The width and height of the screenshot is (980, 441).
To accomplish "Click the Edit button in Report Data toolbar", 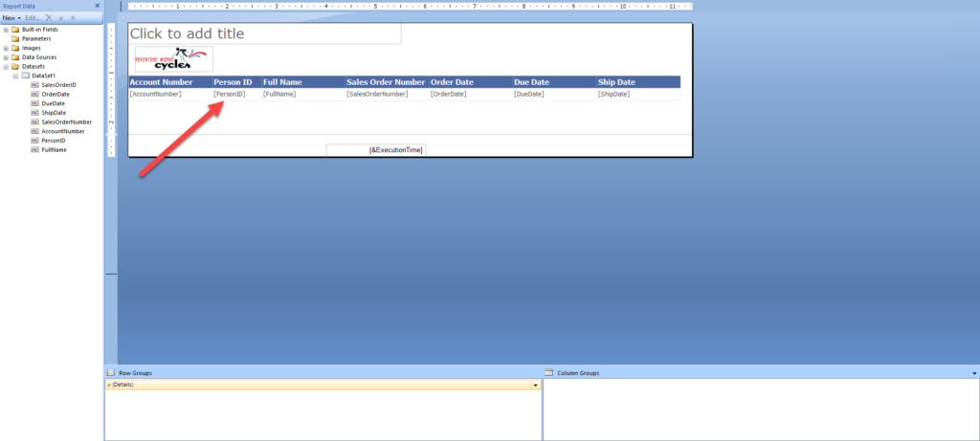I will coord(33,18).
